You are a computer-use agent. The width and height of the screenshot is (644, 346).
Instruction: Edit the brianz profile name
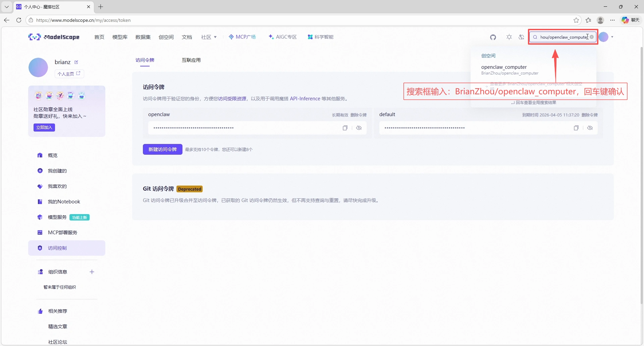coord(76,62)
